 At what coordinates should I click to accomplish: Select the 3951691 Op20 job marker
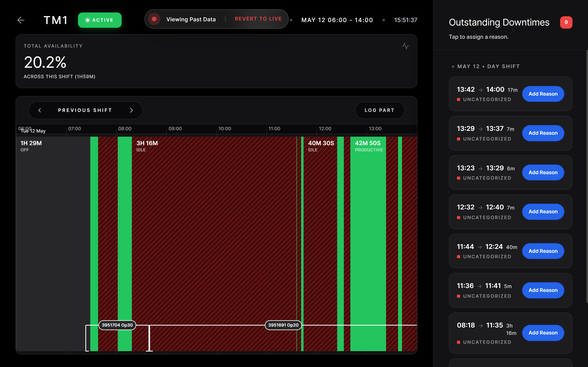(283, 325)
